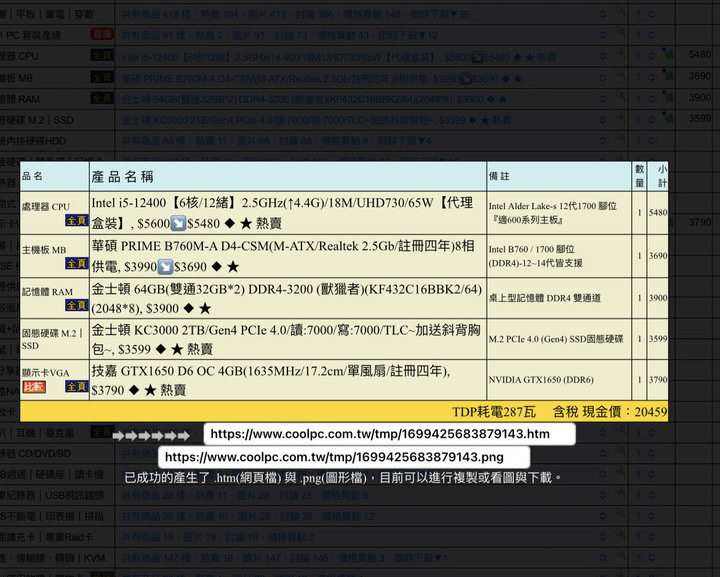Open the HDD dropdown showing 共有商品 88 樣
The image size is (720, 577).
tap(364, 141)
